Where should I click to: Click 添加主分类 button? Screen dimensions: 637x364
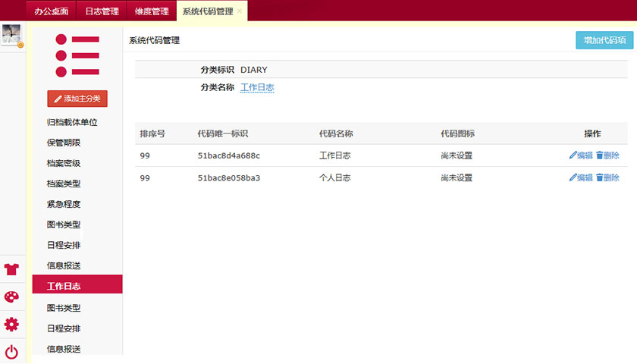click(77, 99)
